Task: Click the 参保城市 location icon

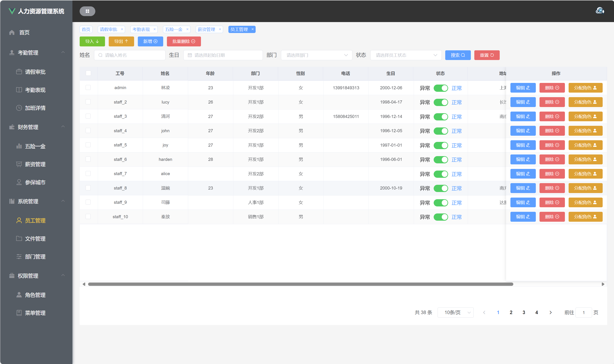Action: 19,182
